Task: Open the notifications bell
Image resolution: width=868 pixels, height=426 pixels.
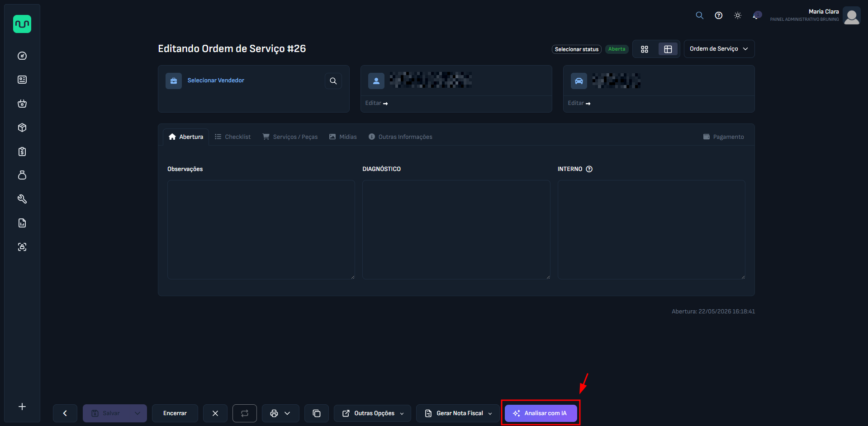Action: 756,15
